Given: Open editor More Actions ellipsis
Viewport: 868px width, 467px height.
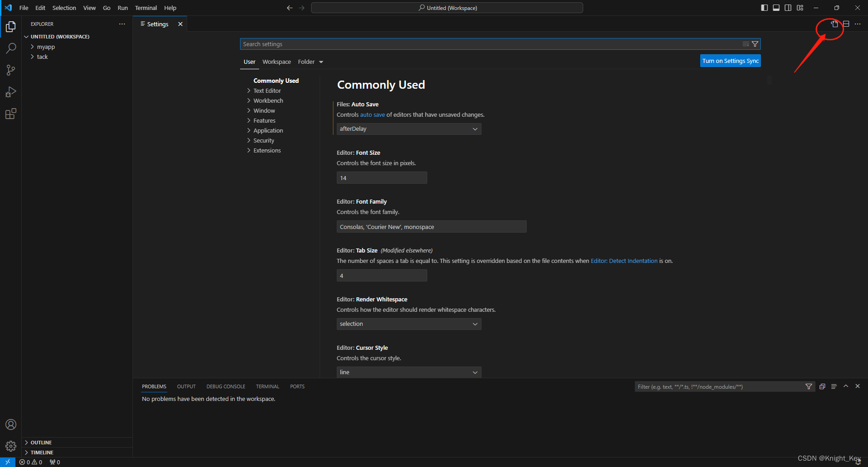Looking at the screenshot, I should click(858, 24).
